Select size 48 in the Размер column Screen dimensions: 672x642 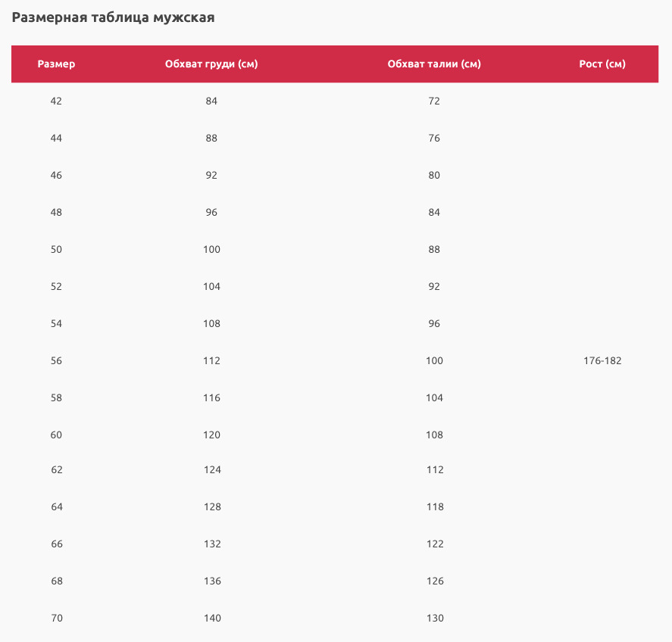(56, 213)
